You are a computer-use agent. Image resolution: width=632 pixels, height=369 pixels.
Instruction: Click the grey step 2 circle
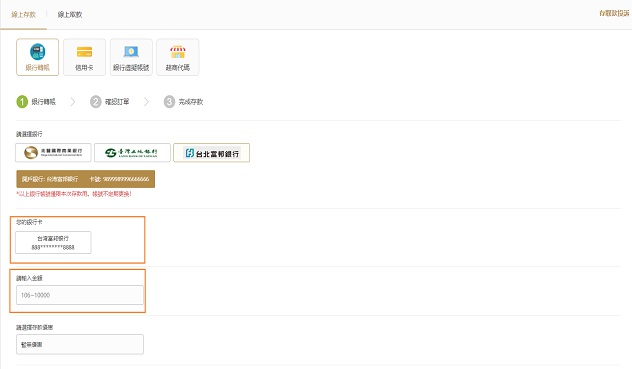[96, 102]
